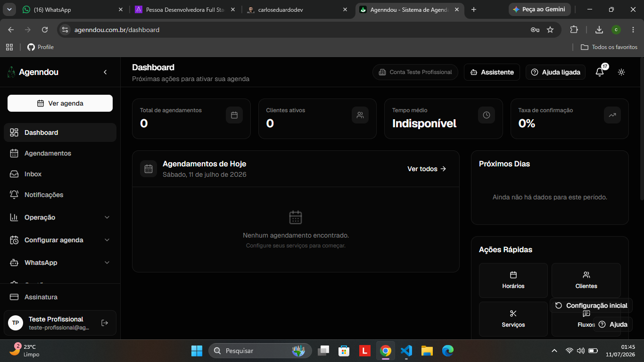This screenshot has height=362, width=644.
Task: Open the browser downloads icon
Action: click(x=599, y=30)
